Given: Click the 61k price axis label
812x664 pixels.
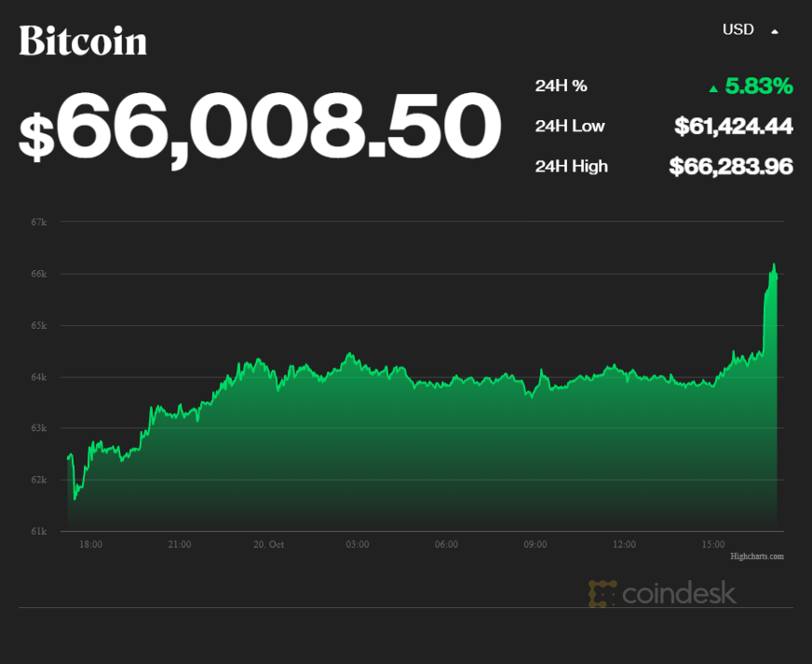Looking at the screenshot, I should [x=38, y=531].
